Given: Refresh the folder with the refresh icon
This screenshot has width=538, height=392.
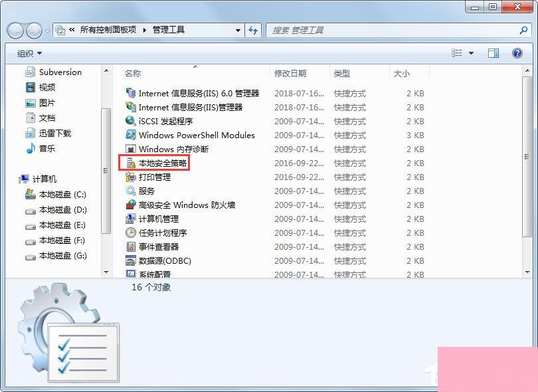Looking at the screenshot, I should tap(253, 30).
